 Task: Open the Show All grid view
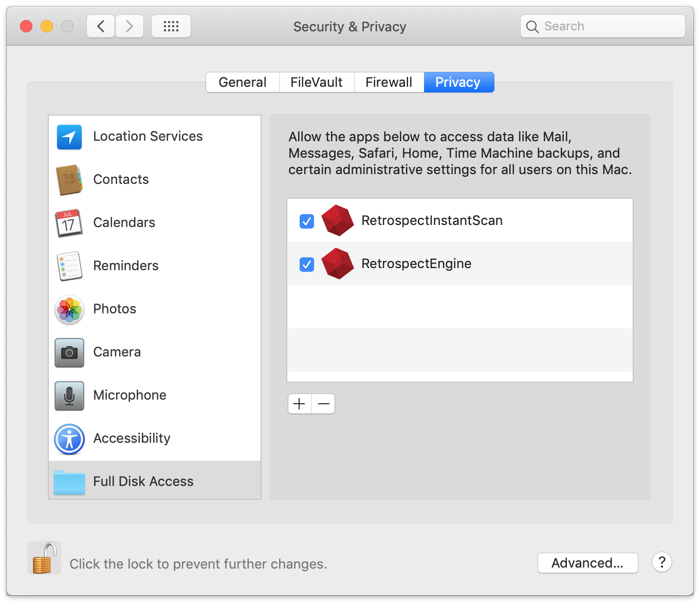[x=171, y=26]
